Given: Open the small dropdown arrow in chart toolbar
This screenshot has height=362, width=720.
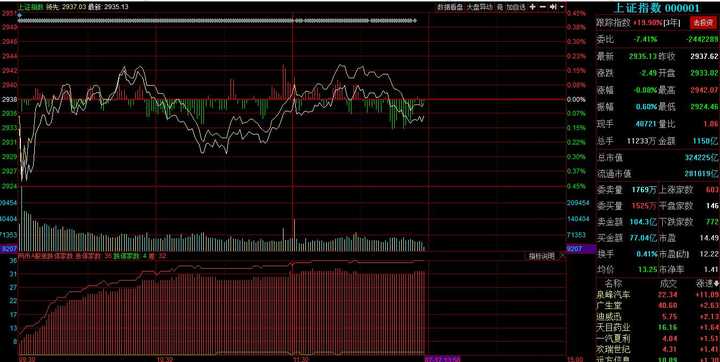Looking at the screenshot, I should coord(562,7).
